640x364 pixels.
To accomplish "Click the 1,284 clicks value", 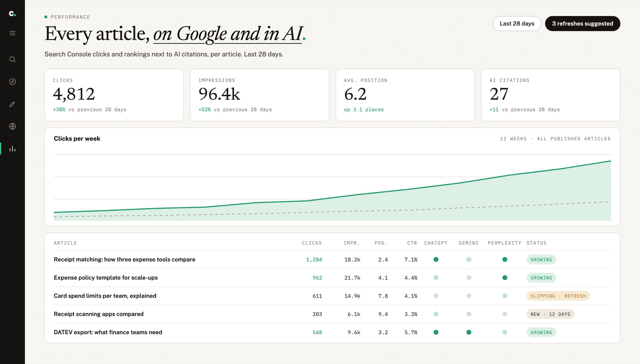I will pyautogui.click(x=314, y=260).
